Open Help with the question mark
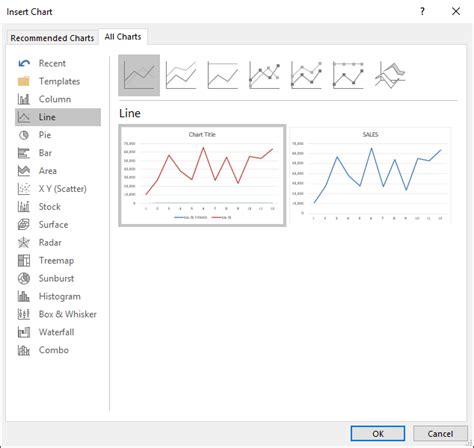This screenshot has height=448, width=474. [422, 12]
